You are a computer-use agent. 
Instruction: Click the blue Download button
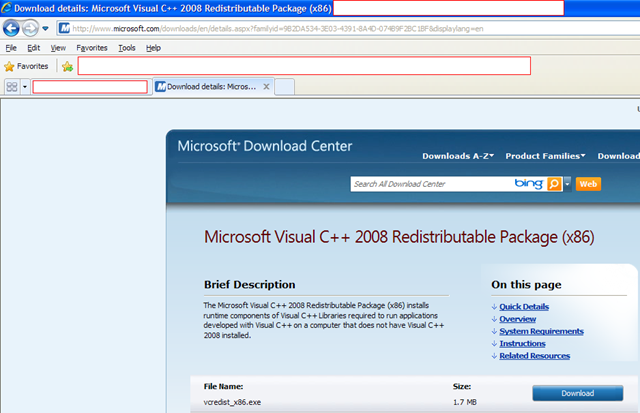coord(578,393)
